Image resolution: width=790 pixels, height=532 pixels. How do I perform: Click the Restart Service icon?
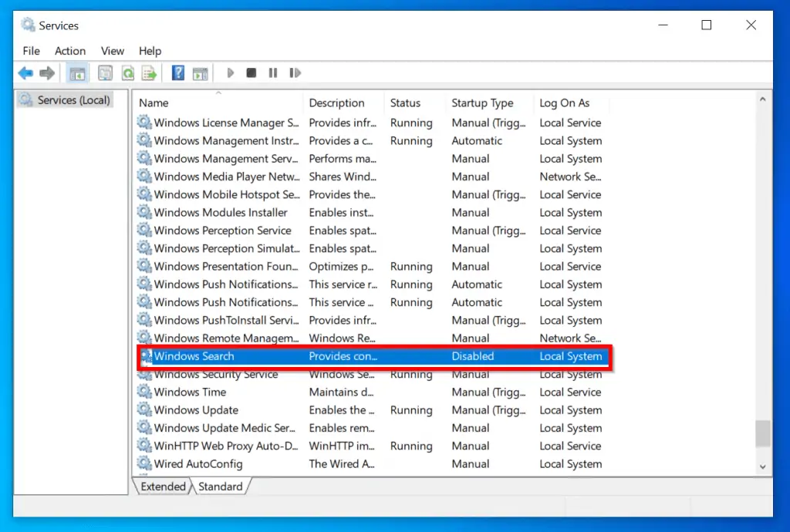tap(295, 73)
